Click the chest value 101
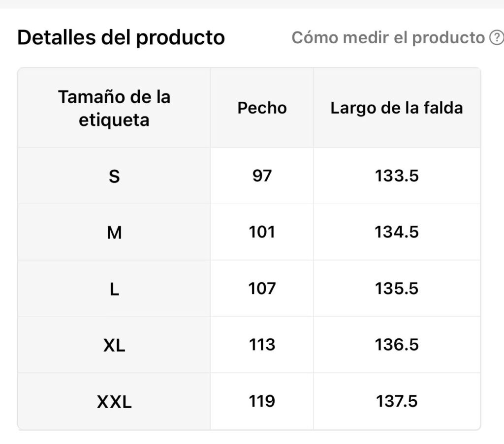Image resolution: width=504 pixels, height=444 pixels. click(x=262, y=232)
